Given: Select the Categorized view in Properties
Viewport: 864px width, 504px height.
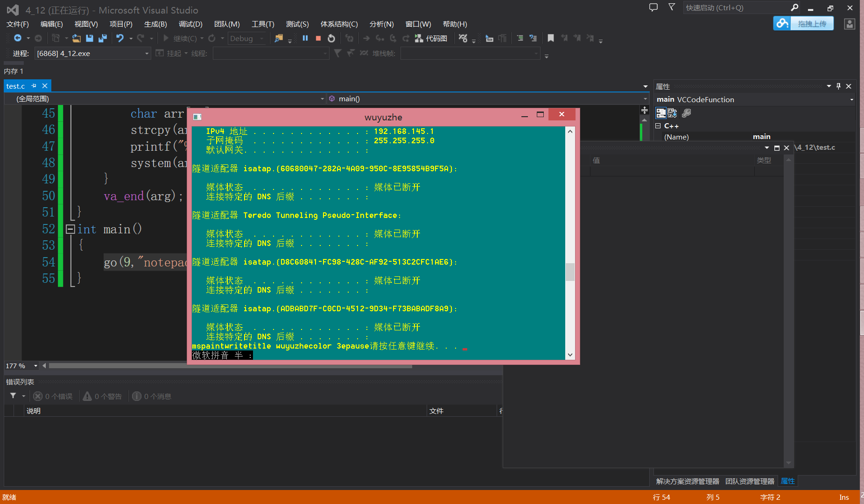Looking at the screenshot, I should [660, 113].
